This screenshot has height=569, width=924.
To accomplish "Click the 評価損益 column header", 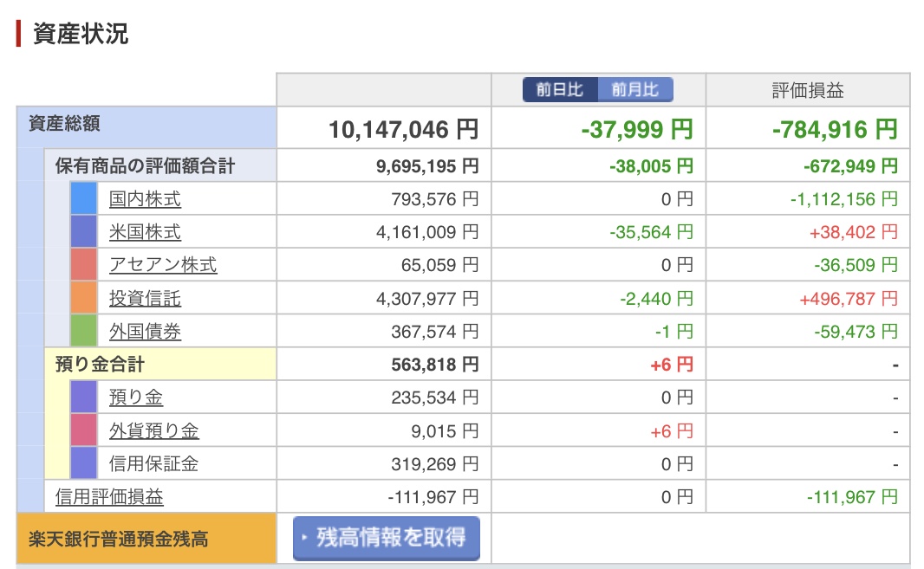I will [808, 90].
